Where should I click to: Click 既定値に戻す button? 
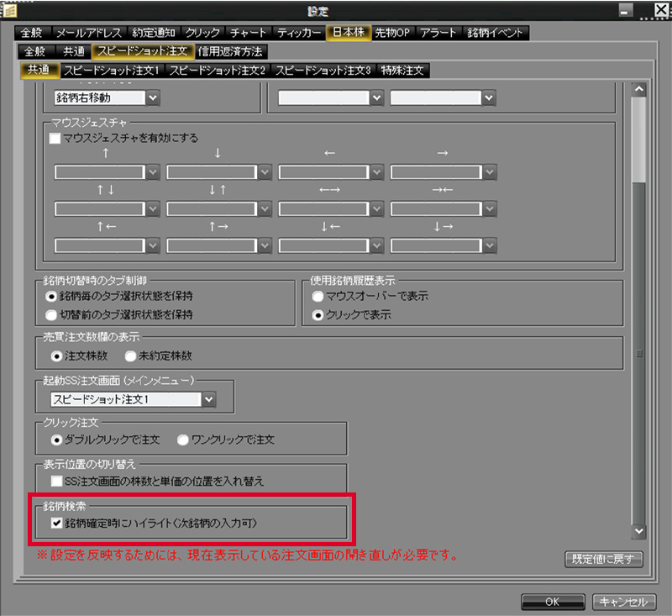pos(603,560)
